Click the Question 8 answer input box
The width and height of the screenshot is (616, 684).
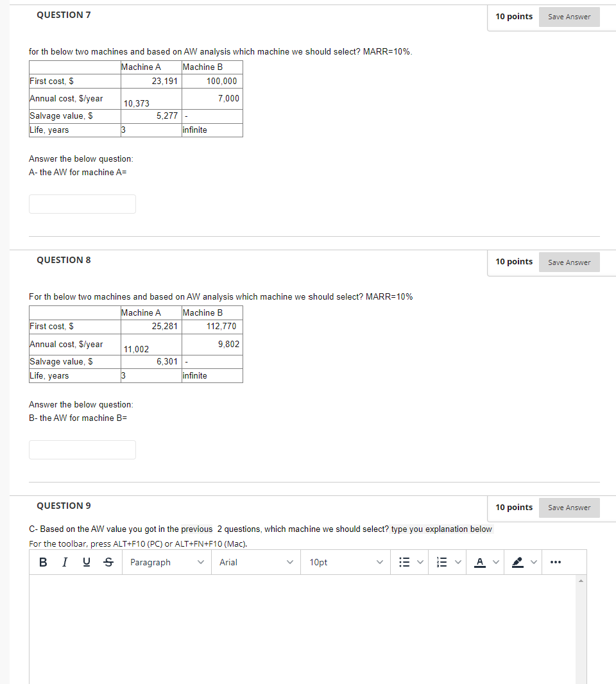pyautogui.click(x=82, y=450)
